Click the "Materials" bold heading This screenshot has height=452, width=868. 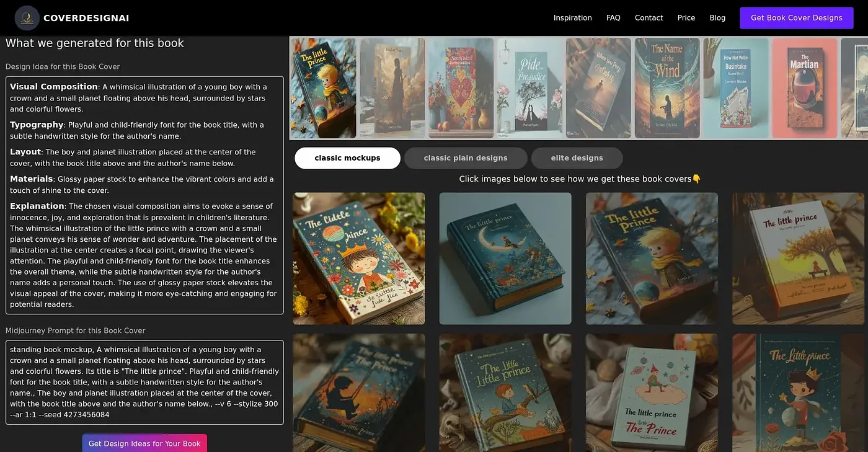(x=32, y=179)
